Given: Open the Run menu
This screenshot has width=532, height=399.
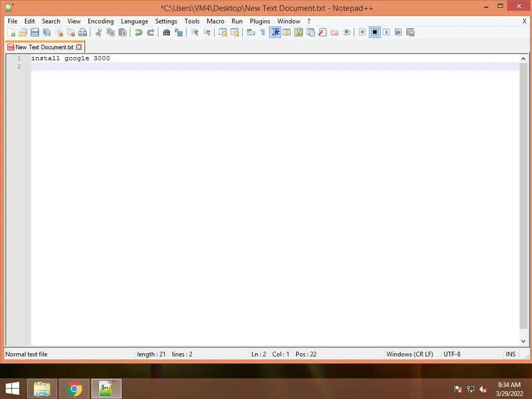Looking at the screenshot, I should (x=237, y=21).
